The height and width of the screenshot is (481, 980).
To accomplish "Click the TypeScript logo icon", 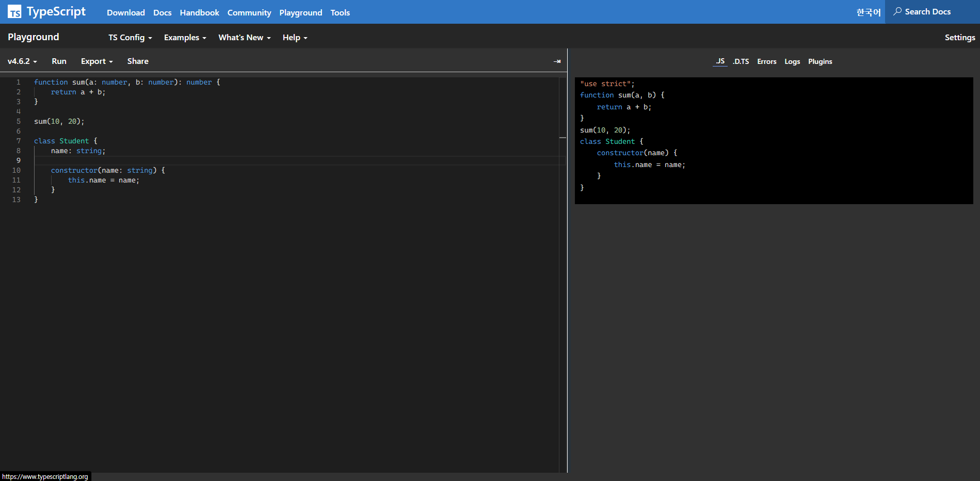I will (14, 12).
